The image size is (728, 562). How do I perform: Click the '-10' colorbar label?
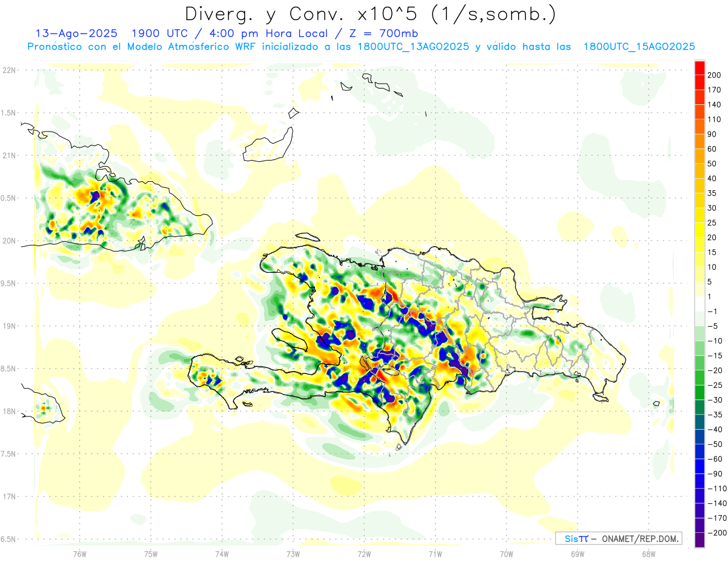(714, 341)
